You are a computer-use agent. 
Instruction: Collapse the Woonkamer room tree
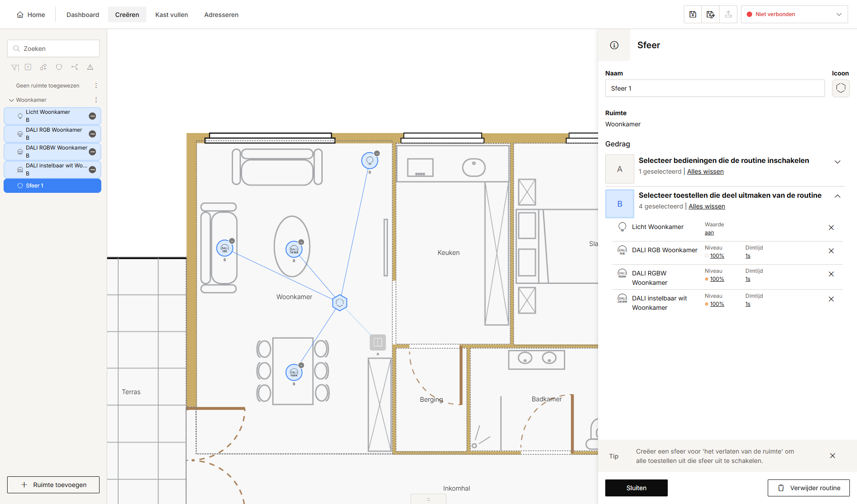coord(12,100)
